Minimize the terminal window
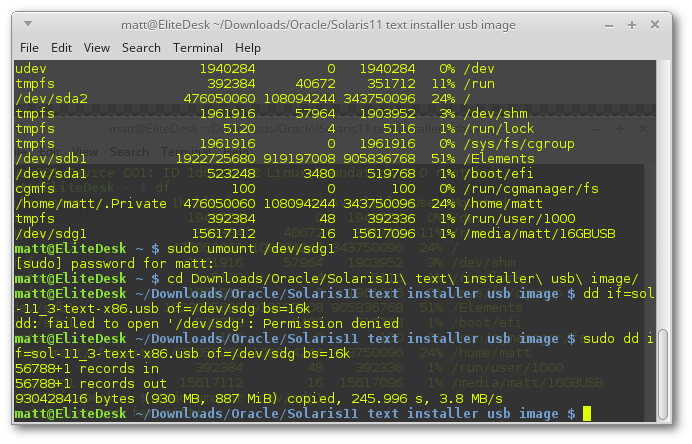 click(608, 23)
